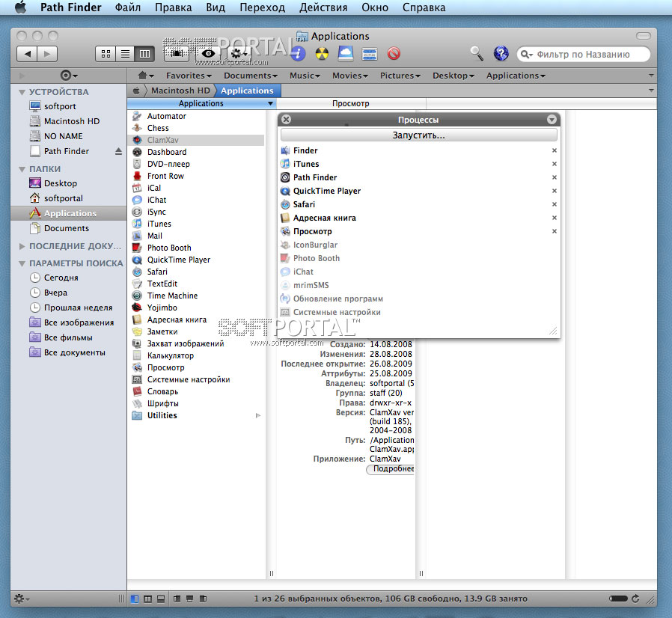The width and height of the screenshot is (672, 618).
Task: Open the Справка menu
Action: 424,7
